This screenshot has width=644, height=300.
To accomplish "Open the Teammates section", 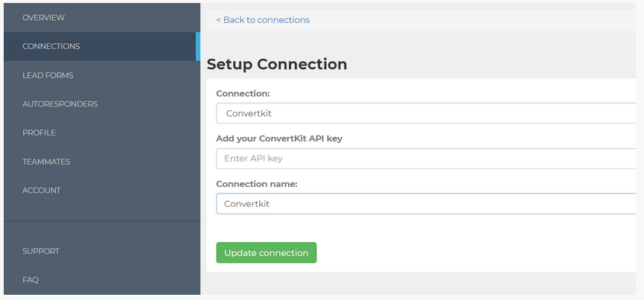I will 46,162.
